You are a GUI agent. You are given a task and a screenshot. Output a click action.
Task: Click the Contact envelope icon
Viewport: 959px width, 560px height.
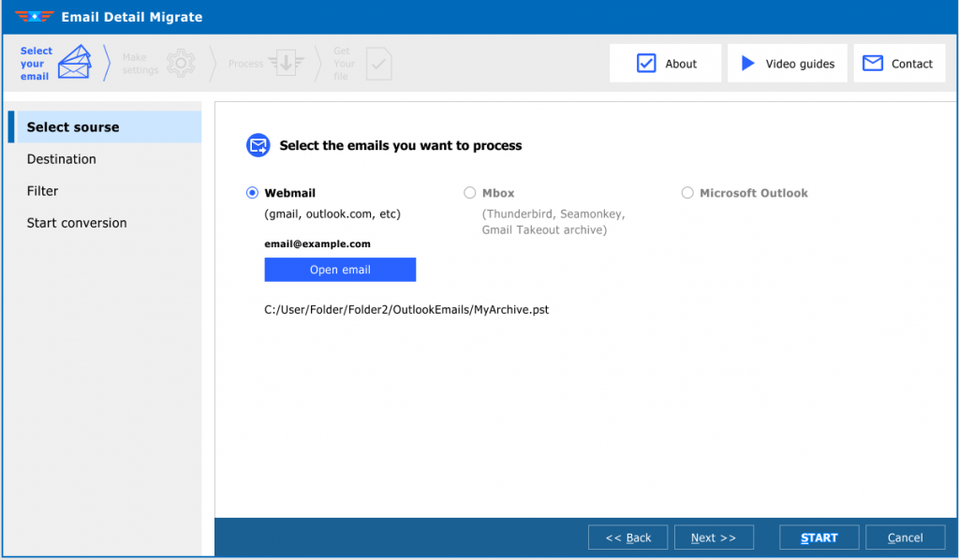872,63
